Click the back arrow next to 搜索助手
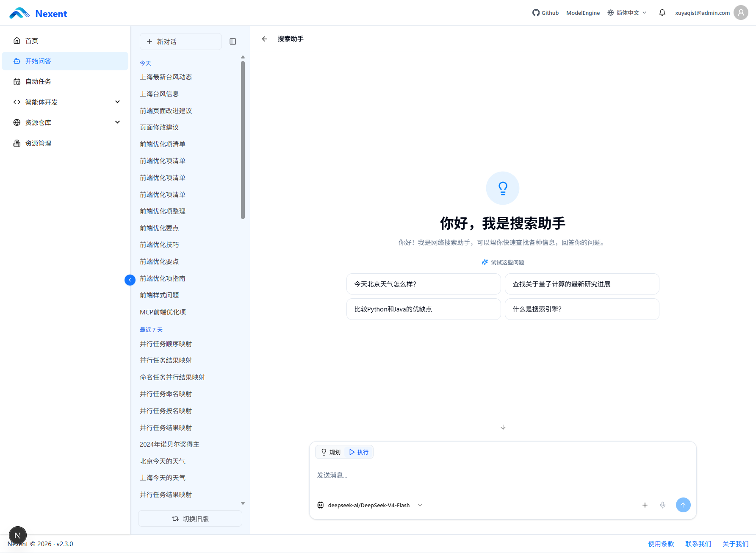Viewport: 756px width, 553px height. pos(265,39)
